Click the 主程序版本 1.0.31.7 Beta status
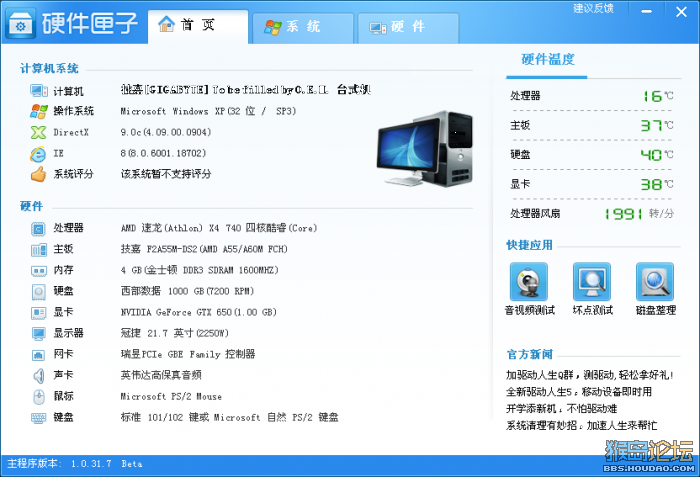The width and height of the screenshot is (700, 477). tap(75, 464)
